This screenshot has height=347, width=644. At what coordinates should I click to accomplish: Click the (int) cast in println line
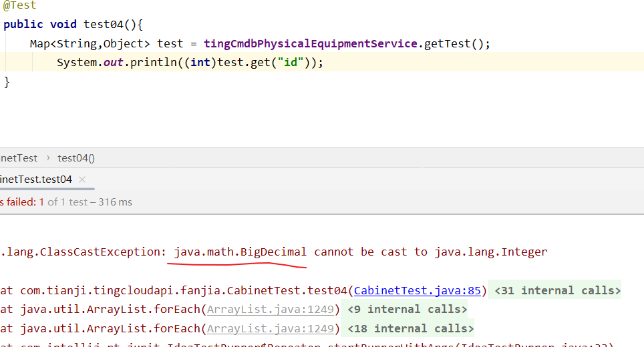coord(200,62)
